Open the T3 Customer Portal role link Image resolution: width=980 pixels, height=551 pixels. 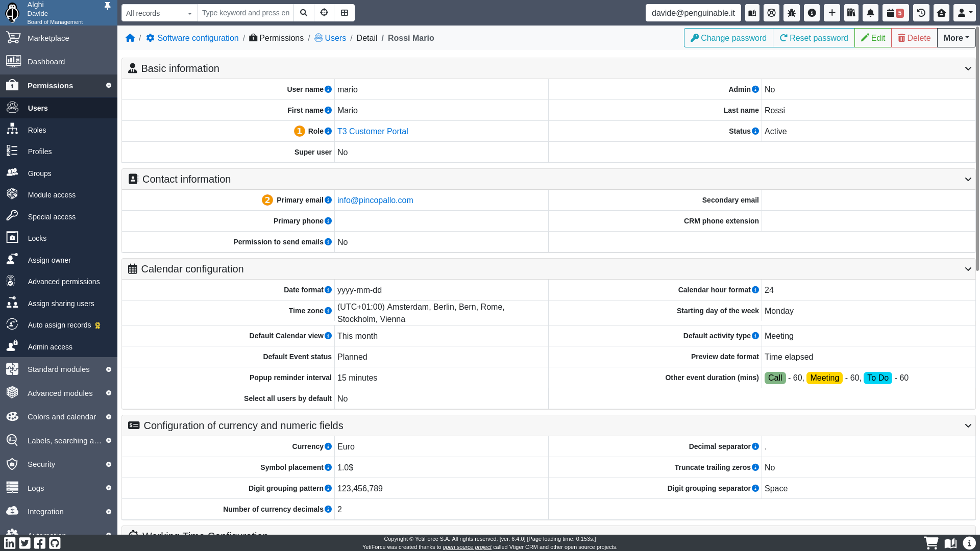[x=373, y=131]
